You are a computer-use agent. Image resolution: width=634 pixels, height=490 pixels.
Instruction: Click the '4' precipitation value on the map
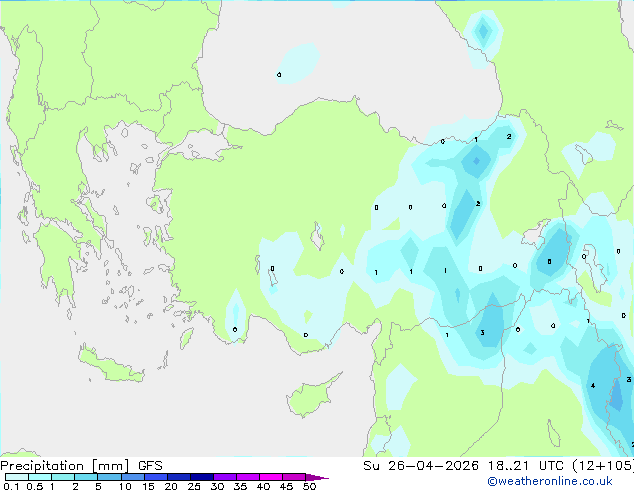[x=593, y=386]
